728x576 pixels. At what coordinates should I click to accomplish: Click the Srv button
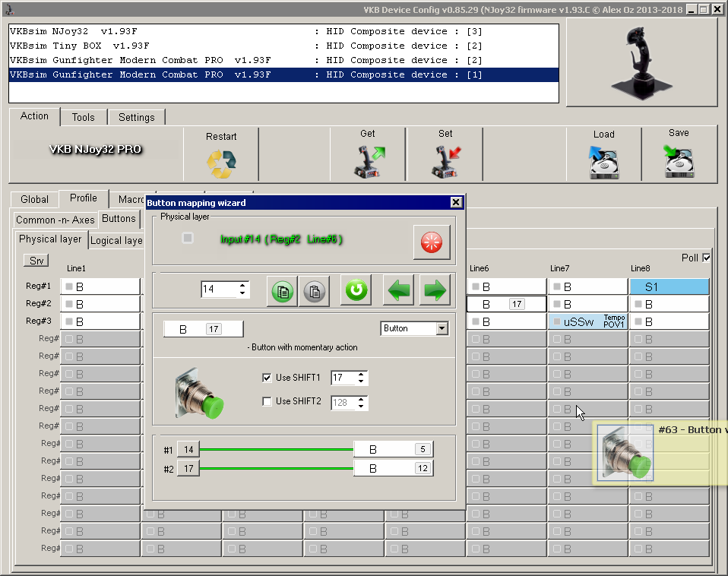click(36, 261)
